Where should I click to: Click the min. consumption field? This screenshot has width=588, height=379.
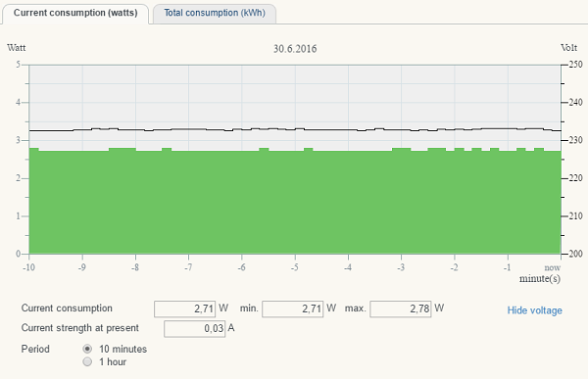click(292, 308)
